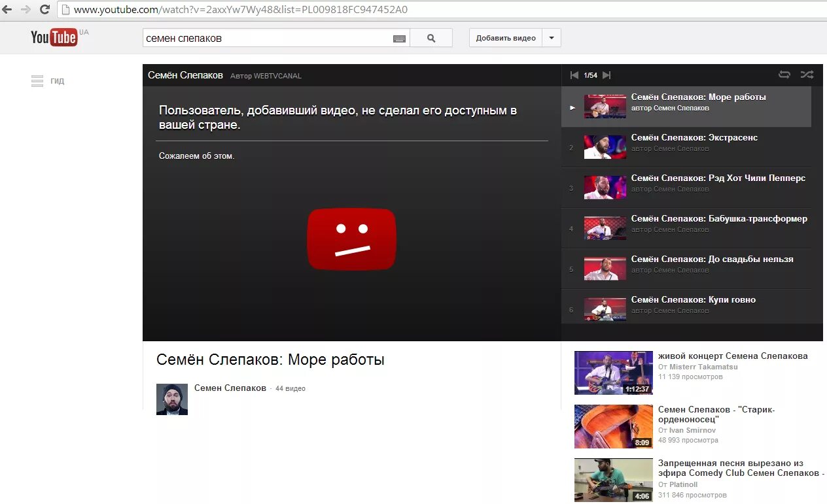Click the Семен Слепаков channel avatar
This screenshot has width=827, height=504.
click(172, 399)
